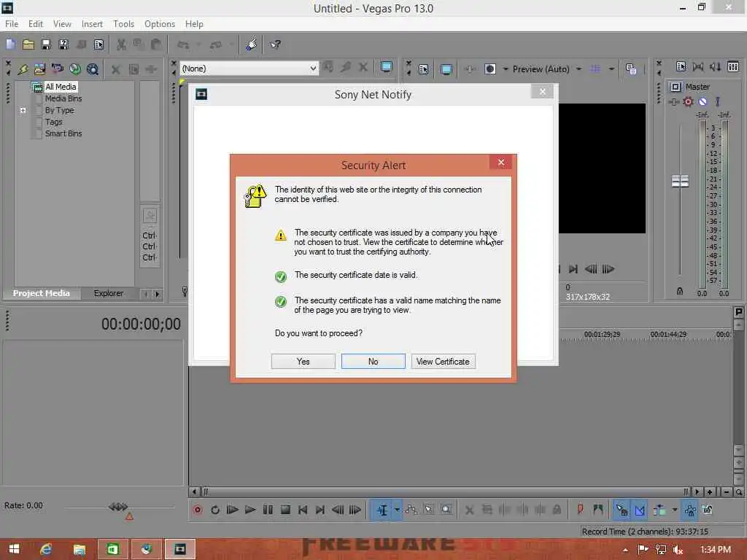Expand the By Type tree node

pos(23,111)
